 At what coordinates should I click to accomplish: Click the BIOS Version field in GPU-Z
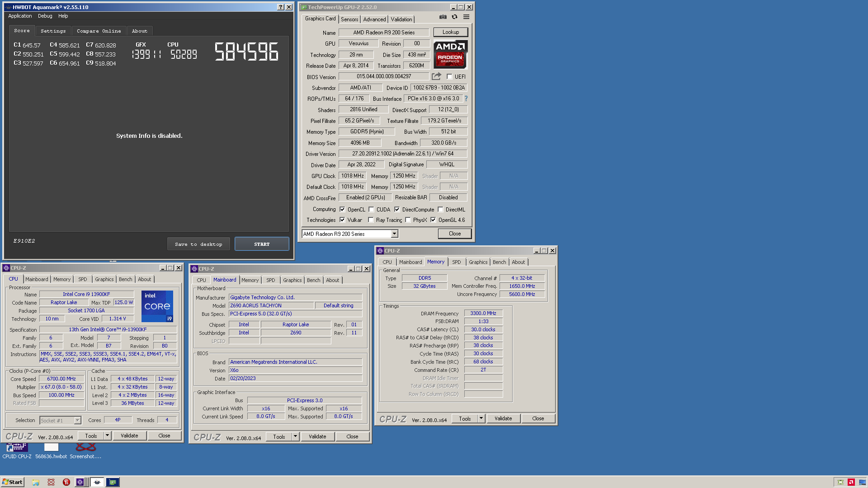384,76
